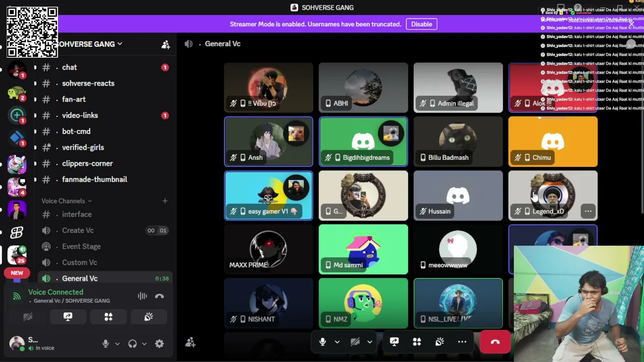Click the green voice connection signal icon
This screenshot has height=362, width=644.
tap(17, 296)
